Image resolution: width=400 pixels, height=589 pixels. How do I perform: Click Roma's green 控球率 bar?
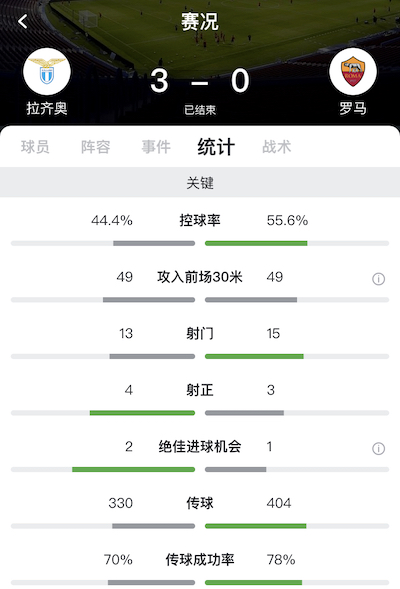coord(256,243)
